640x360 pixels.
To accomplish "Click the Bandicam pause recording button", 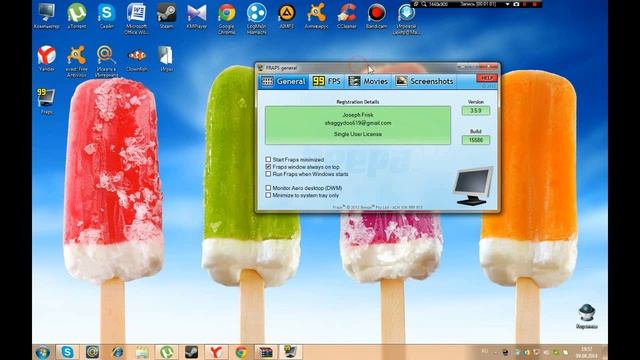I will point(525,4).
